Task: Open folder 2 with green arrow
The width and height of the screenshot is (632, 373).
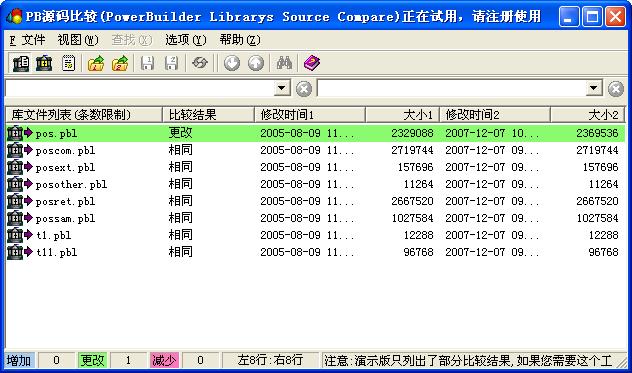Action: click(120, 63)
